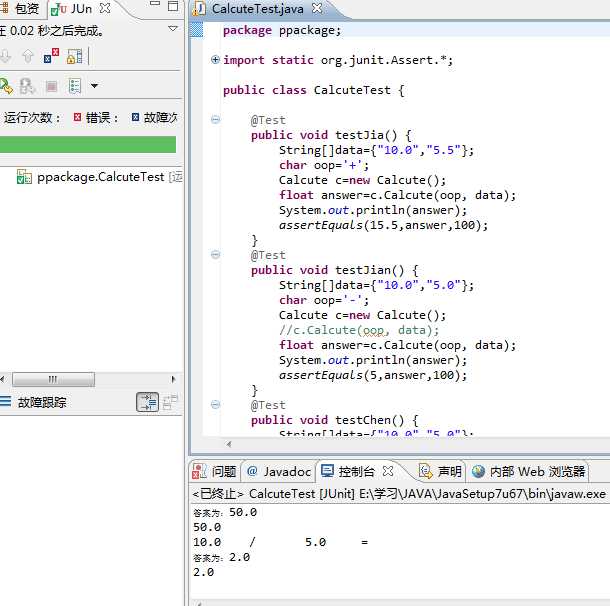This screenshot has height=606, width=610.
Task: Open the test run history icon
Action: click(74, 86)
